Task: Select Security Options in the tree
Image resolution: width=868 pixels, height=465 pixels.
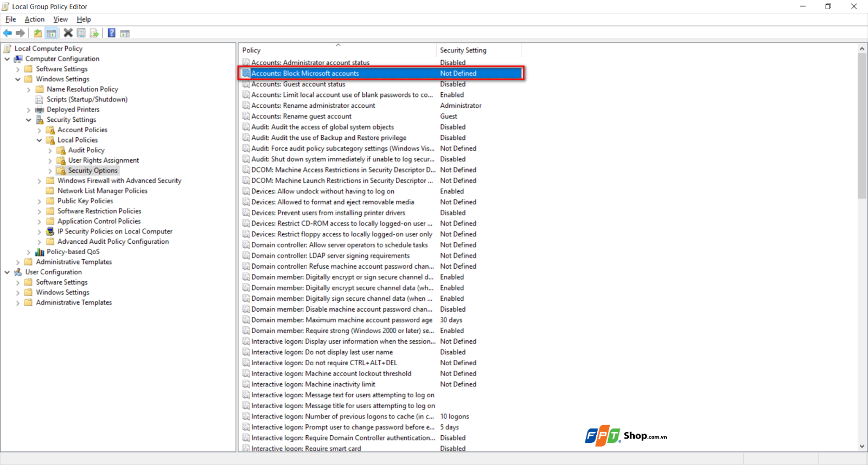Action: [93, 170]
